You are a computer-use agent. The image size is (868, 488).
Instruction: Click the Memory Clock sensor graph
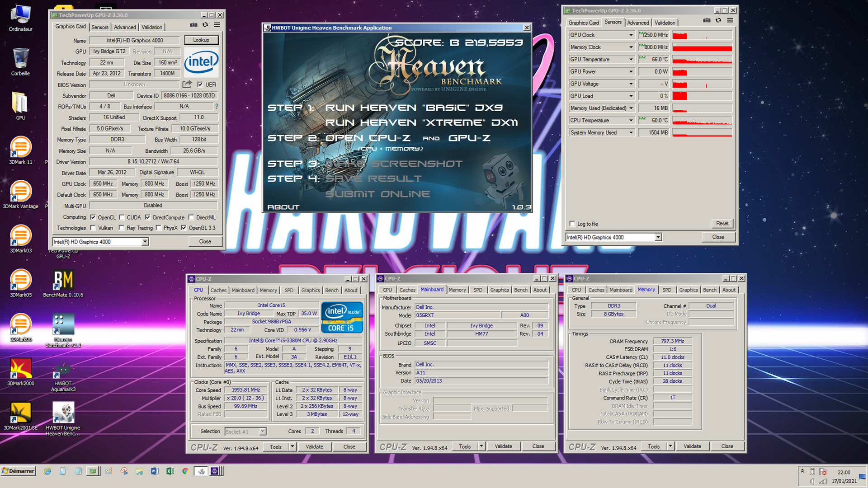tap(702, 47)
